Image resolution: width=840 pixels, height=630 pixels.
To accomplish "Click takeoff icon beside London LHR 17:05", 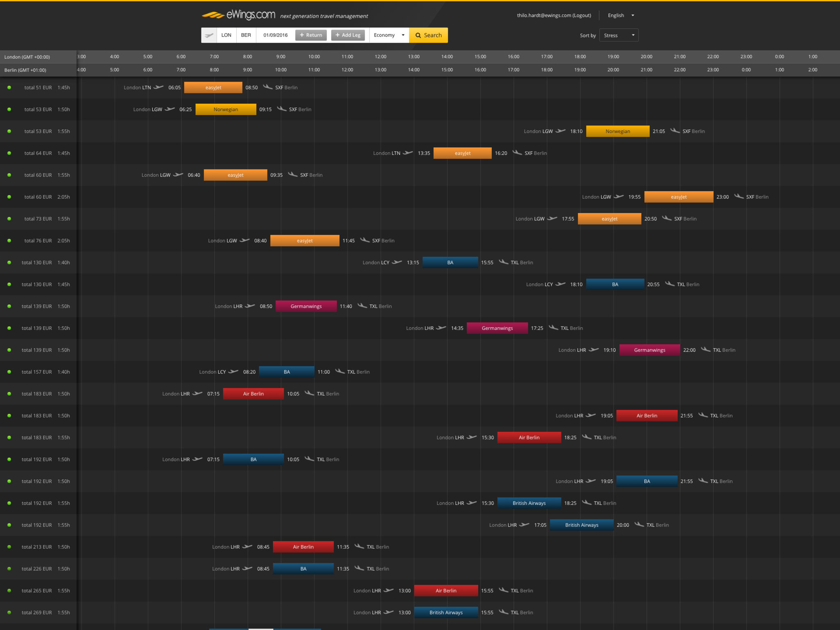I will [524, 525].
